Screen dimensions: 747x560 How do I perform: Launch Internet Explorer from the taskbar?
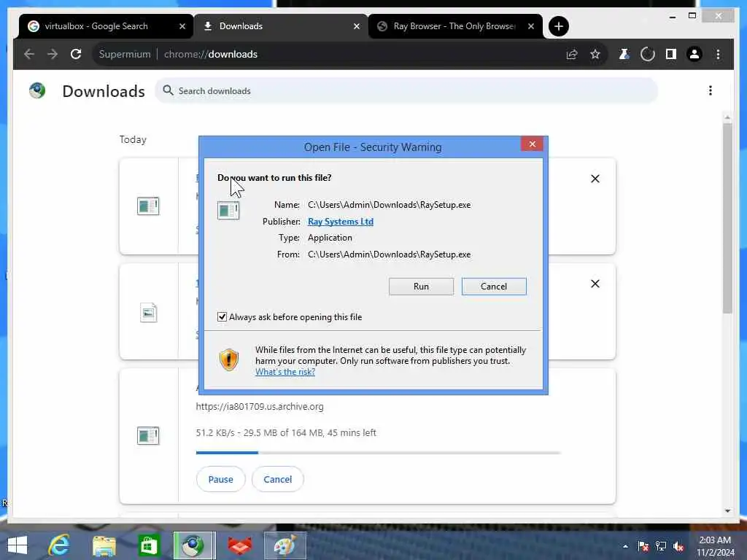tap(59, 545)
